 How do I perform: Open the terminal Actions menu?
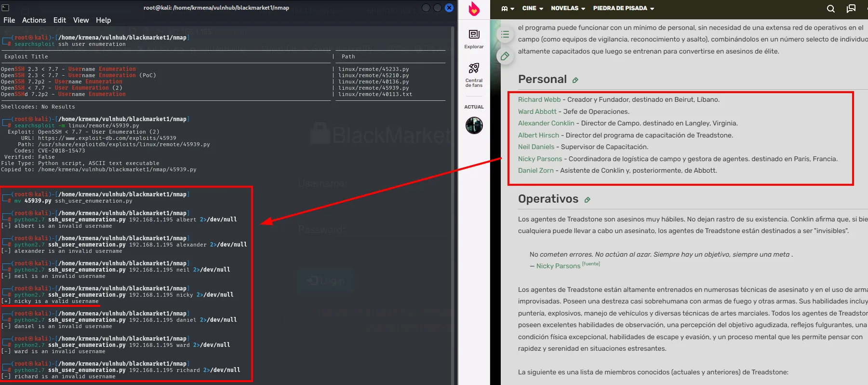pos(34,20)
